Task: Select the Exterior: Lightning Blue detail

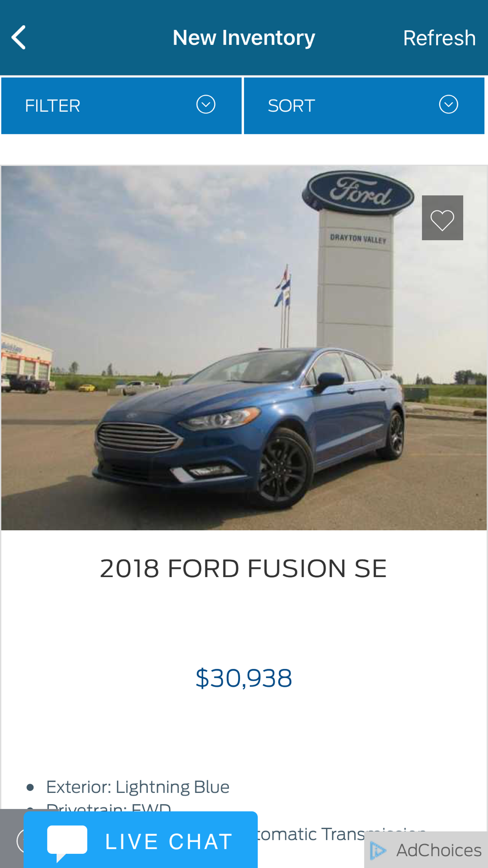Action: tap(138, 787)
